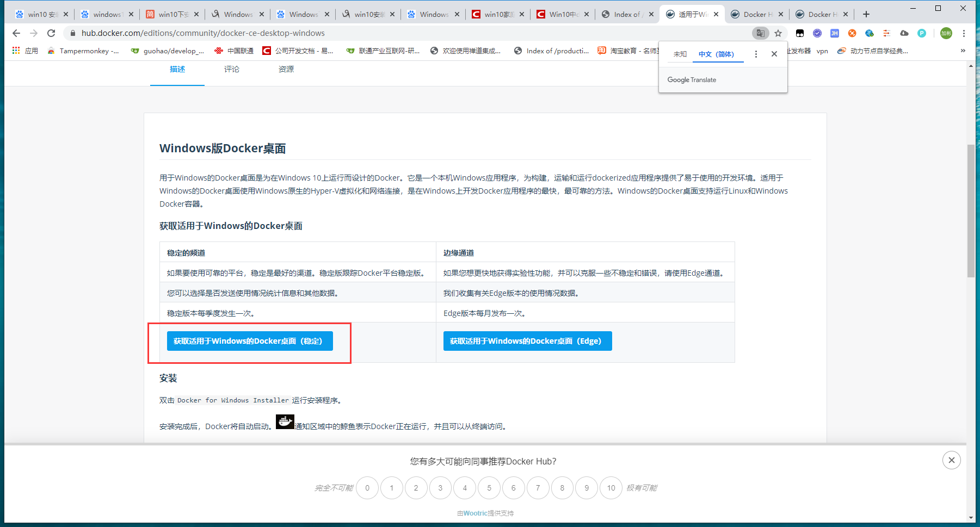Click the teal P extension icon

point(922,33)
